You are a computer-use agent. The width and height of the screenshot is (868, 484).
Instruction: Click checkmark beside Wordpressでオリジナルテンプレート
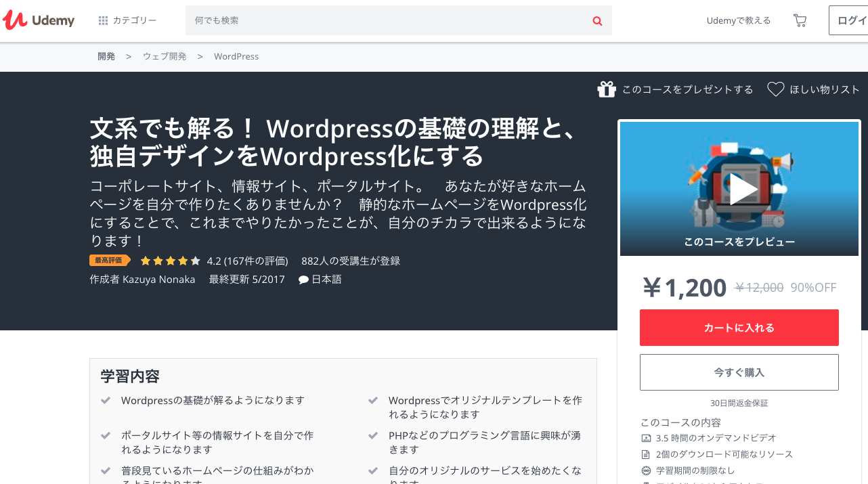tap(373, 401)
